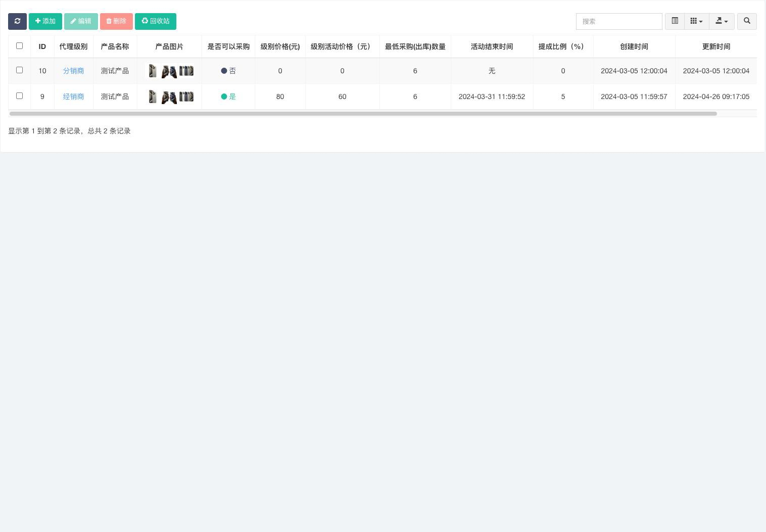Open third product thumbnail in row 10

click(186, 71)
